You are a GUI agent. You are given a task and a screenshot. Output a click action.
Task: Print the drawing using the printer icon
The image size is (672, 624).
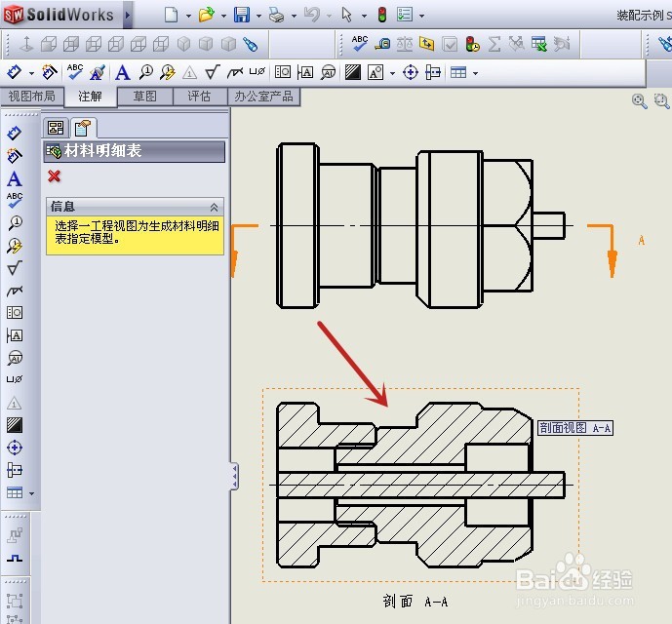coord(276,15)
